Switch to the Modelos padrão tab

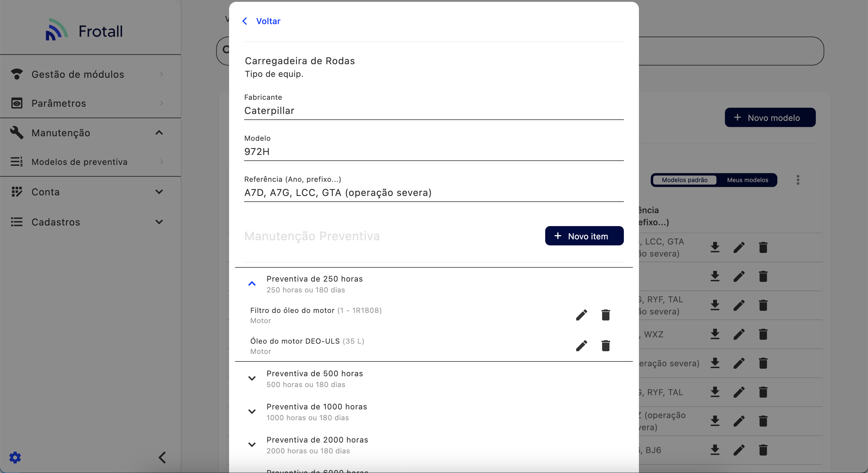(x=684, y=180)
